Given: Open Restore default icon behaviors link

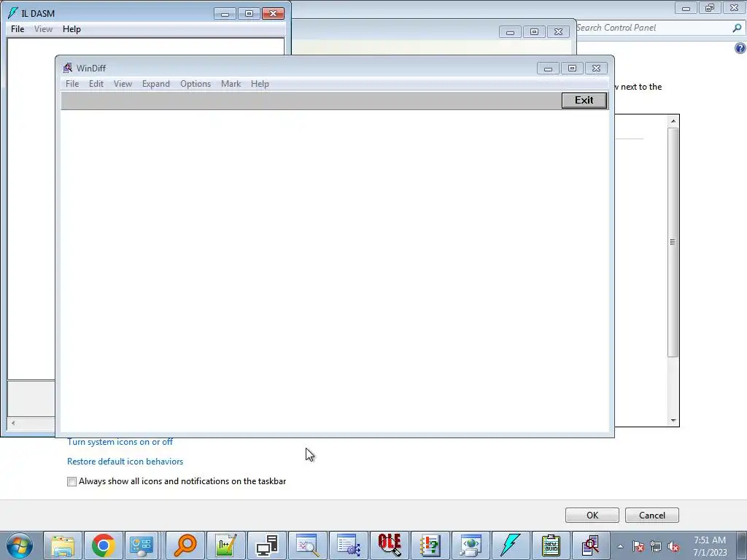Looking at the screenshot, I should coord(125,462).
